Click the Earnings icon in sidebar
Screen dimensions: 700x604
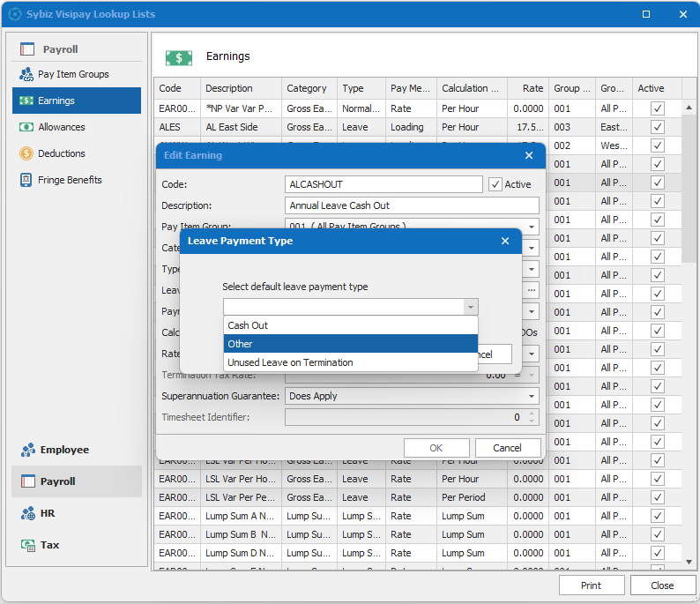coord(26,101)
